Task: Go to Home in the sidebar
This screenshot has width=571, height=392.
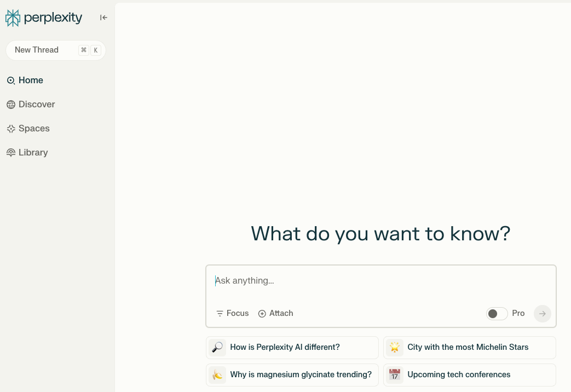Action: 25,80
